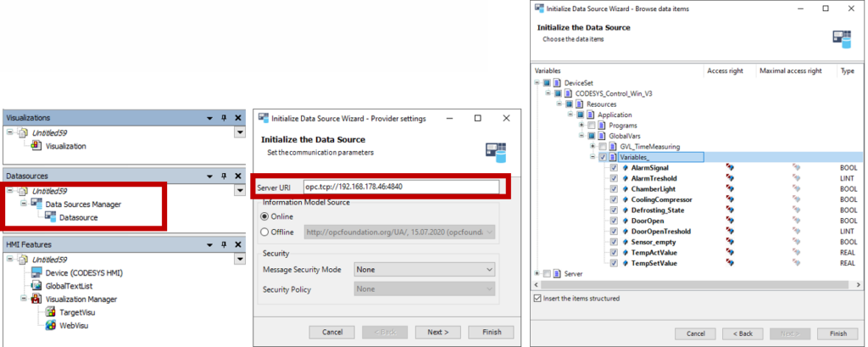
Task: Uncheck the ChamberLight variable checkbox
Action: pyautogui.click(x=614, y=189)
